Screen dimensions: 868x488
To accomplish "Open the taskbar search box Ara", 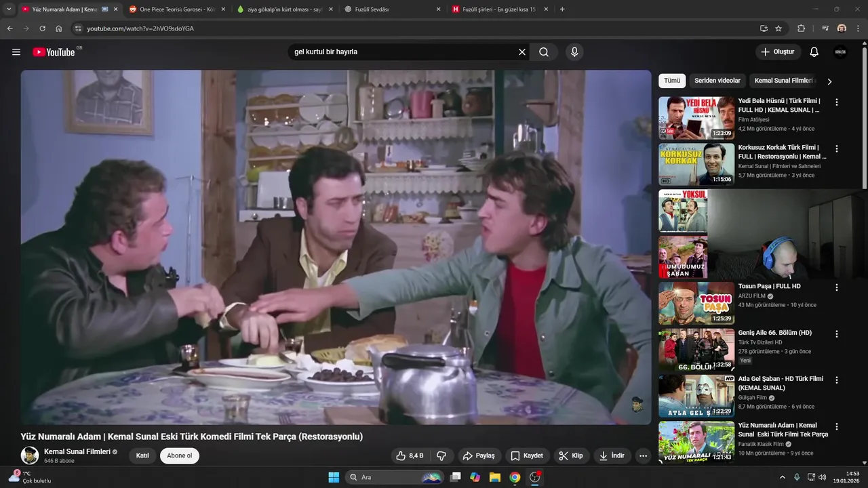I will coord(396,477).
